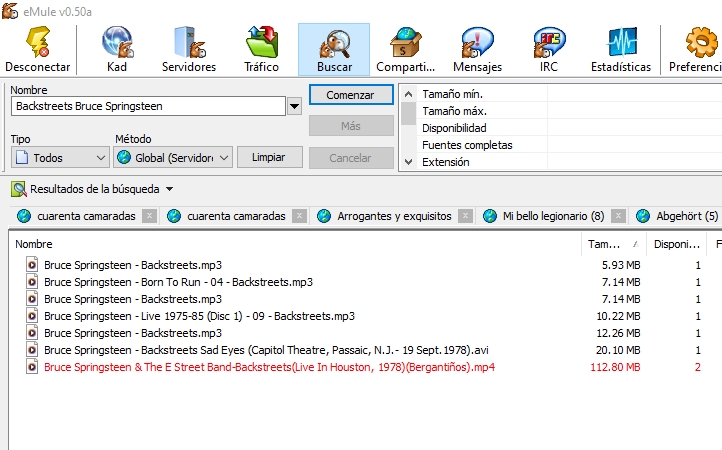Close the first cuarenta camaradas tab
Image resolution: width=722 pixels, height=450 pixels.
149,216
